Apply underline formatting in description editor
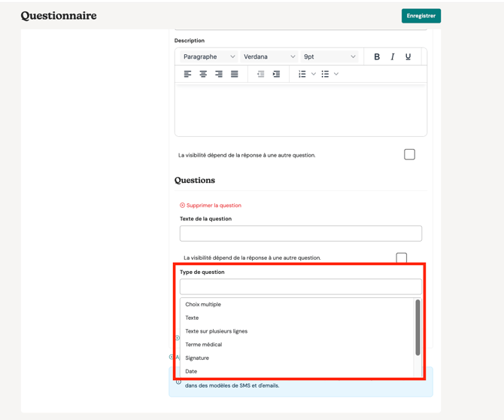This screenshot has height=420, width=504. 408,57
